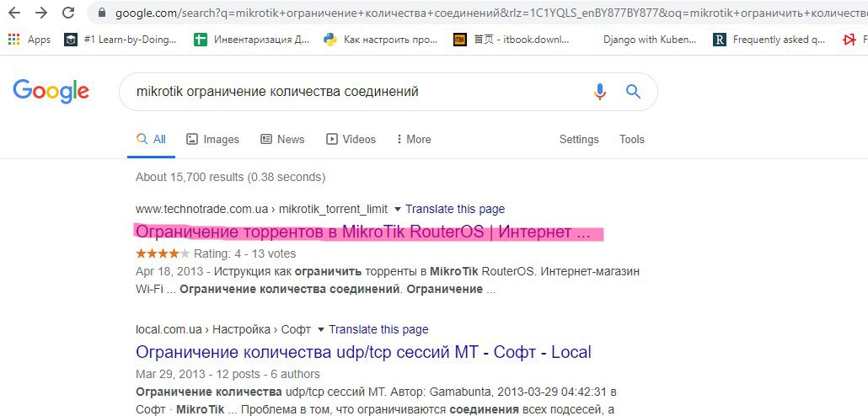Screen dimensions: 868x416
Task: Open the itbook.downl... bookmark
Action: (512, 40)
